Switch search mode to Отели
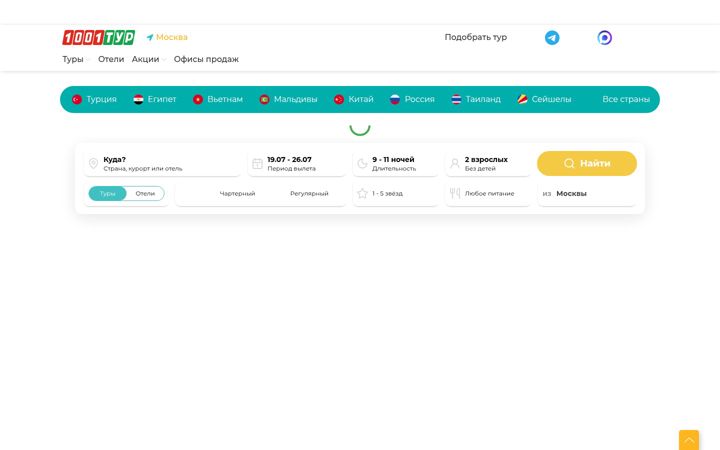Image resolution: width=720 pixels, height=450 pixels. pos(145,193)
